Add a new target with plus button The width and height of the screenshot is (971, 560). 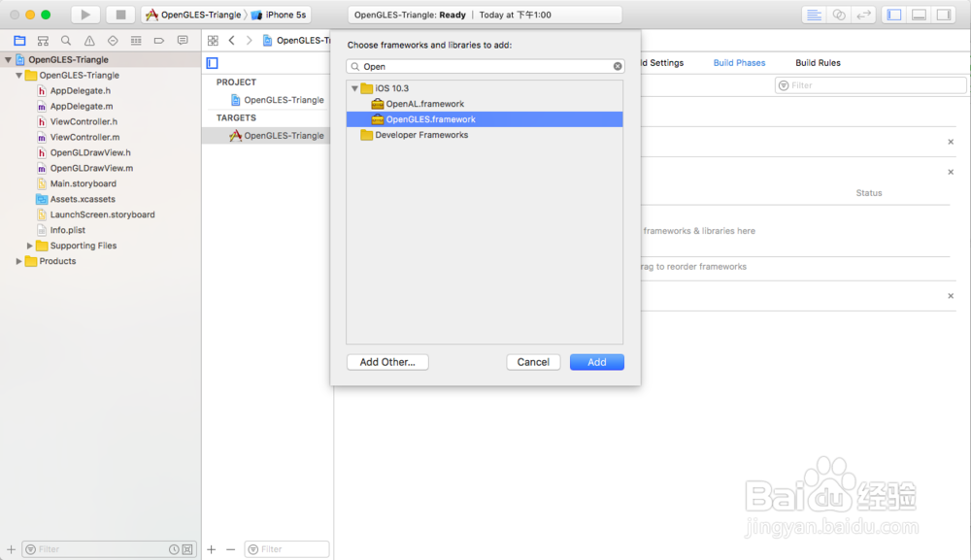pyautogui.click(x=211, y=549)
